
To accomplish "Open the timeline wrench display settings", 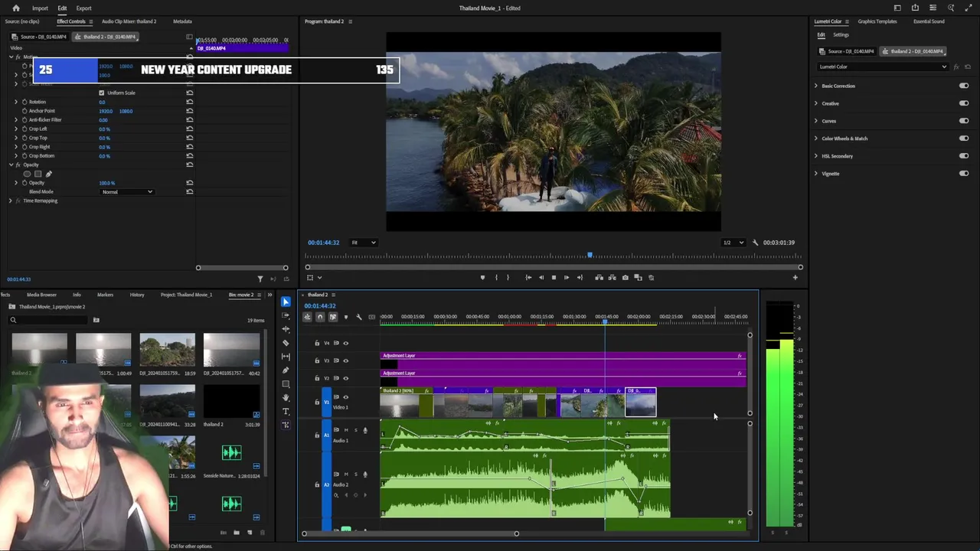I will pos(359,317).
